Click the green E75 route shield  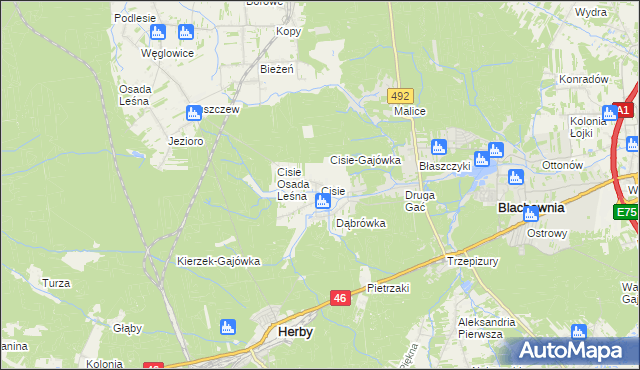pyautogui.click(x=627, y=212)
